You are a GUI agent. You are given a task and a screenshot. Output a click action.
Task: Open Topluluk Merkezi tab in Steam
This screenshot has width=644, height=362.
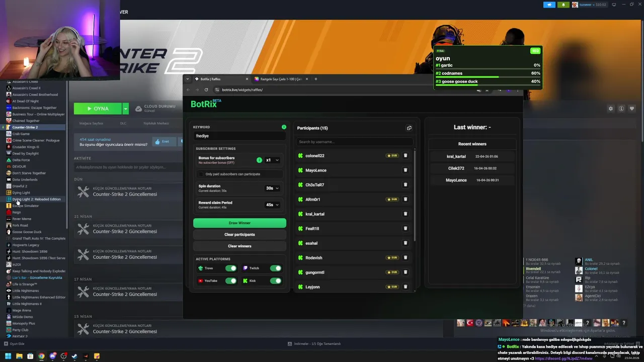pos(156,123)
